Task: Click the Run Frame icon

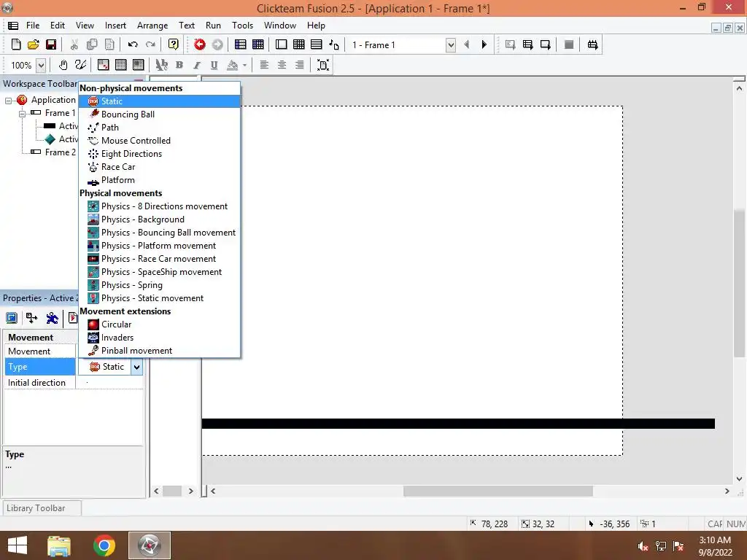Action: (x=546, y=44)
